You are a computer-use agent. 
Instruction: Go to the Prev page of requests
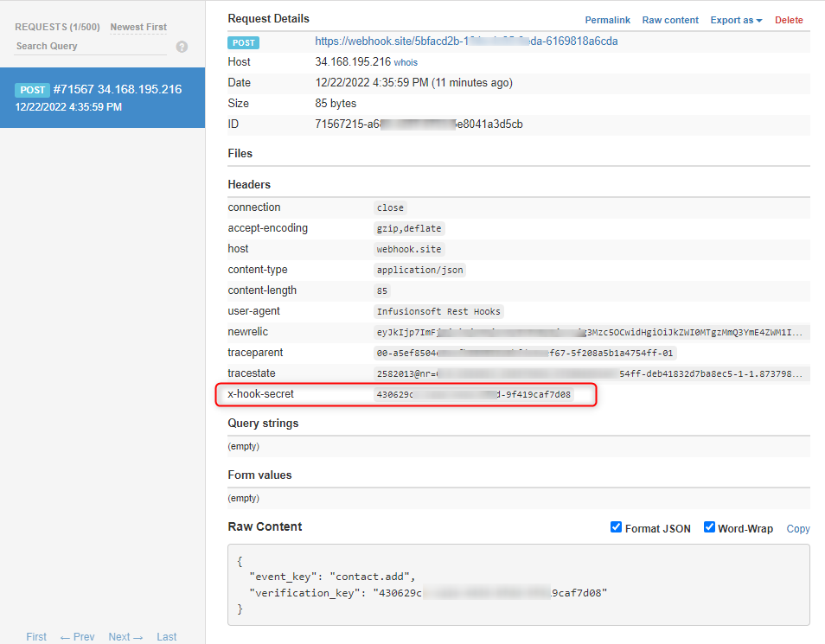click(77, 636)
